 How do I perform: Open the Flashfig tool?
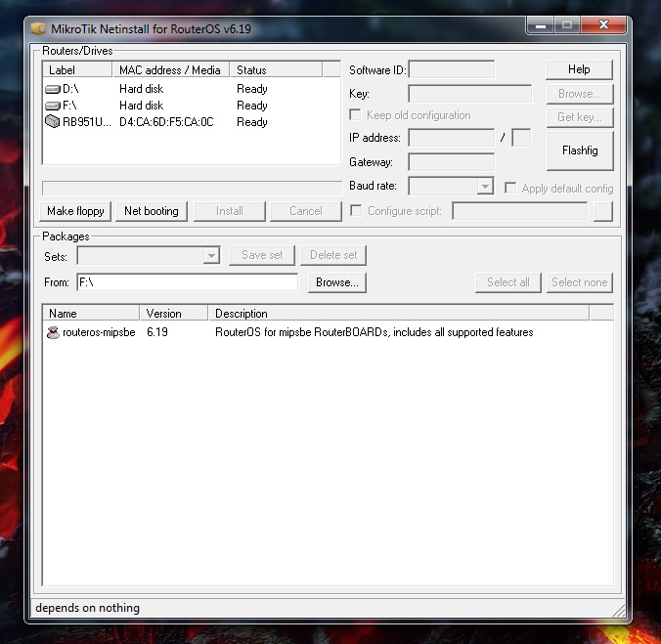580,151
